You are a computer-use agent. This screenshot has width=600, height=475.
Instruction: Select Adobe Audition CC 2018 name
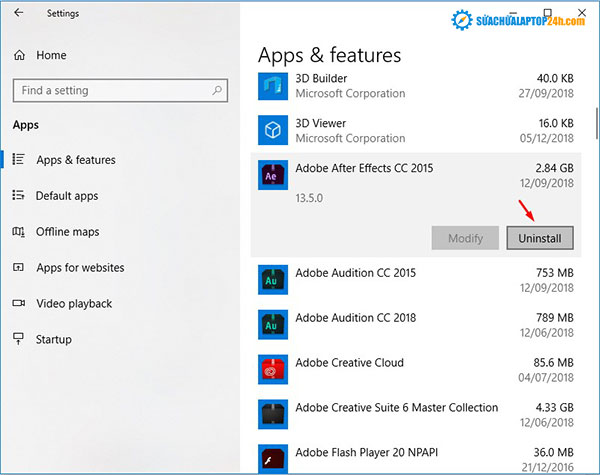point(355,318)
